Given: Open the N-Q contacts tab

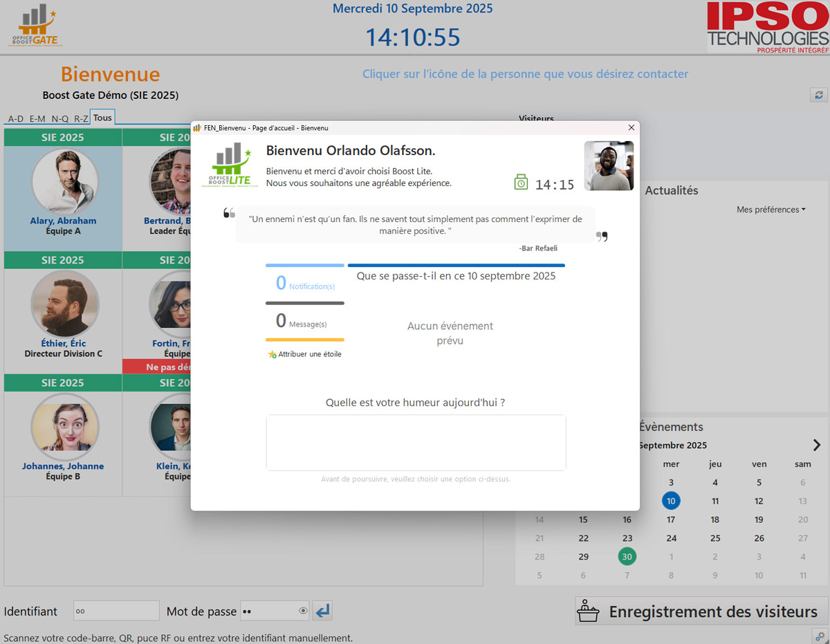Looking at the screenshot, I should (x=60, y=118).
